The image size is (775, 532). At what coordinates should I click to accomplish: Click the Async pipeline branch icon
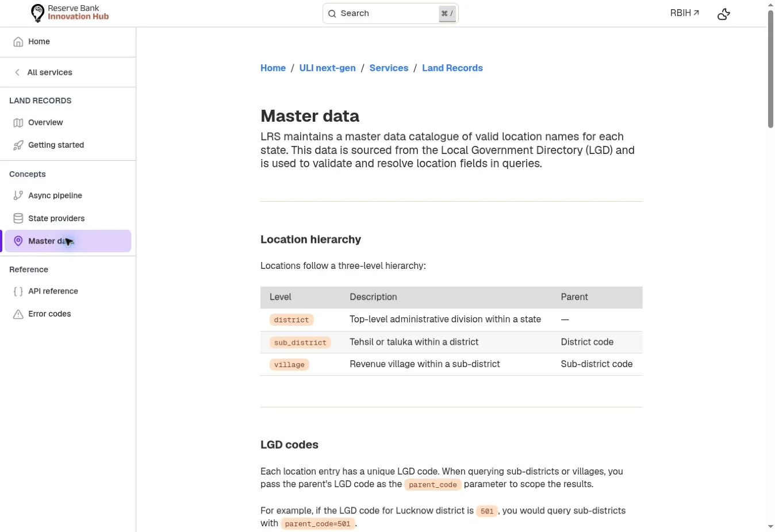click(18, 196)
